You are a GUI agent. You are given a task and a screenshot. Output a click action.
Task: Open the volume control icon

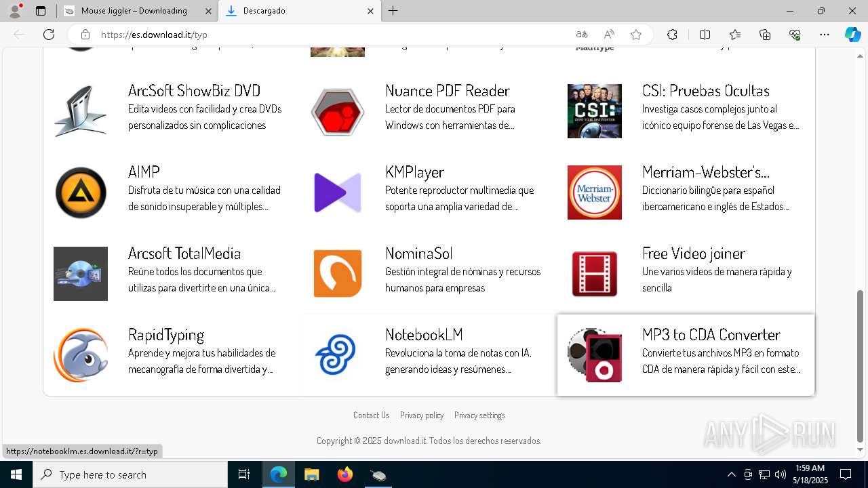[781, 474]
